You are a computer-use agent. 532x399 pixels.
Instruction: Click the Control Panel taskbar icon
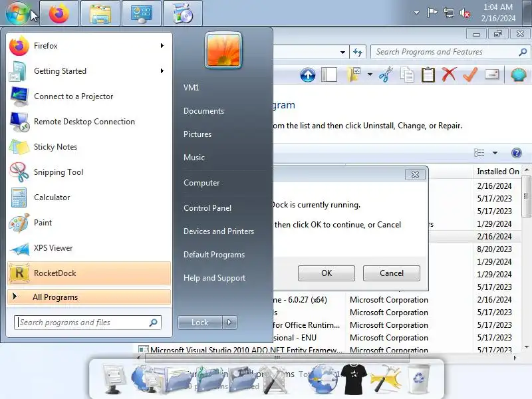point(142,13)
